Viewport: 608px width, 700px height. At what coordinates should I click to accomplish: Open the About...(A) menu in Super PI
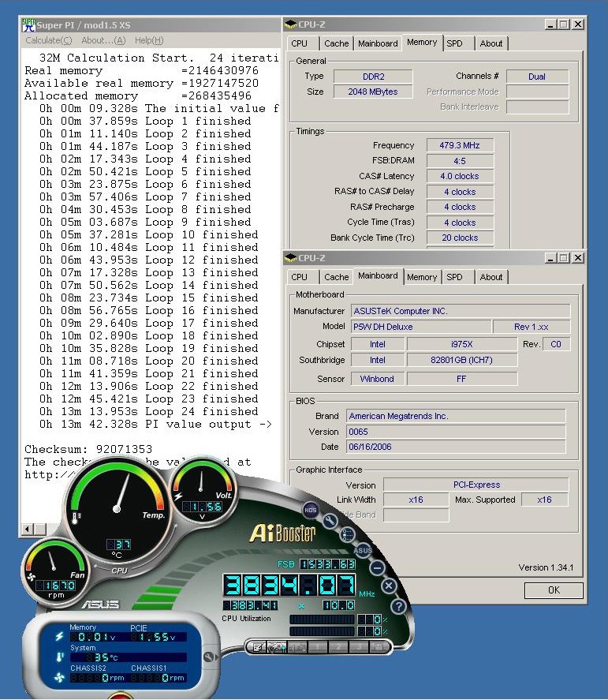[x=103, y=40]
